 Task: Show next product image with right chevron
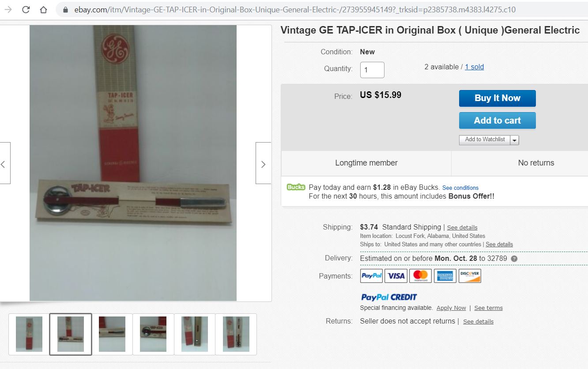(x=264, y=163)
